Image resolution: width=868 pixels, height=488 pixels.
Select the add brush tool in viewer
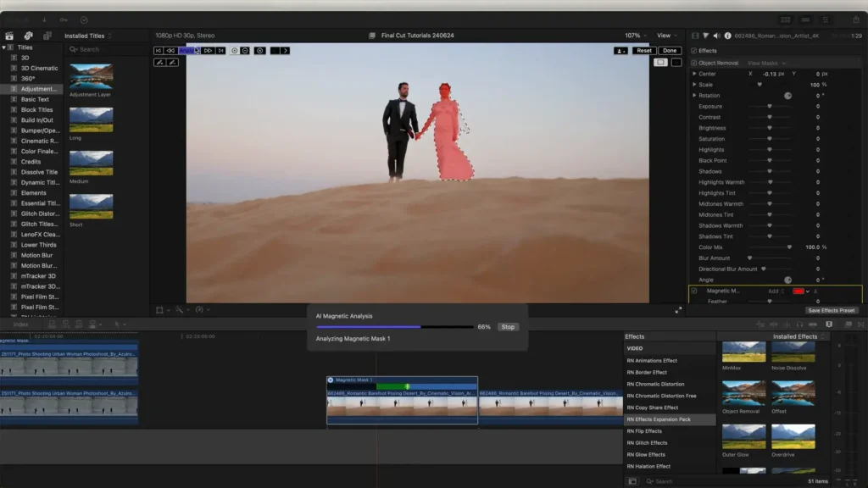[159, 63]
